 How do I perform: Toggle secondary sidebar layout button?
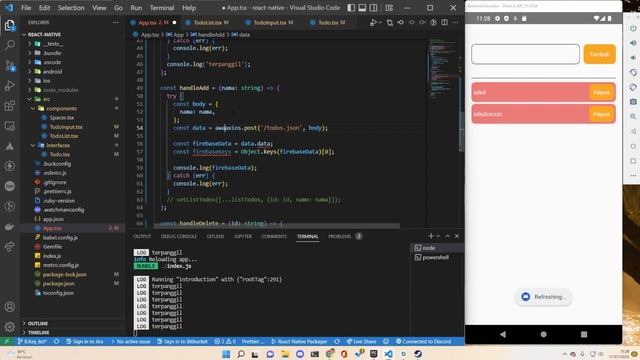pyautogui.click(x=373, y=8)
